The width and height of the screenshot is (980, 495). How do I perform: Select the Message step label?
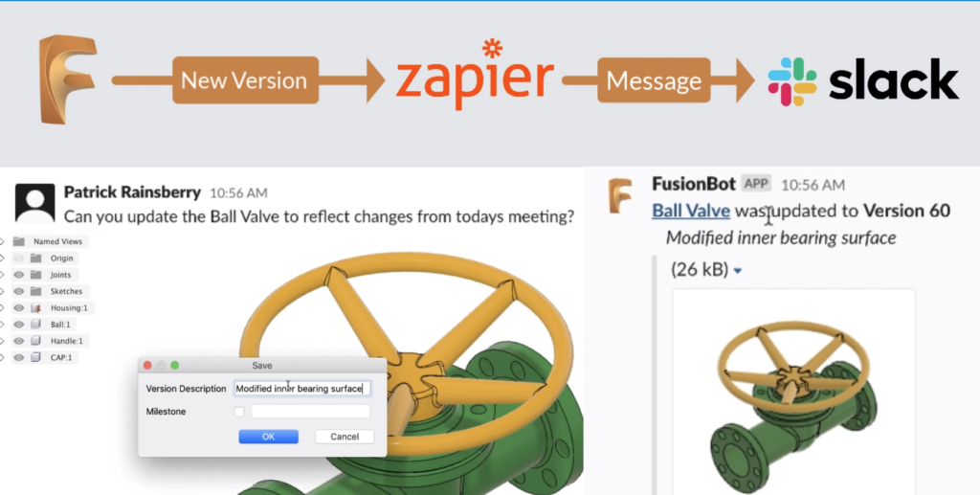(x=654, y=80)
